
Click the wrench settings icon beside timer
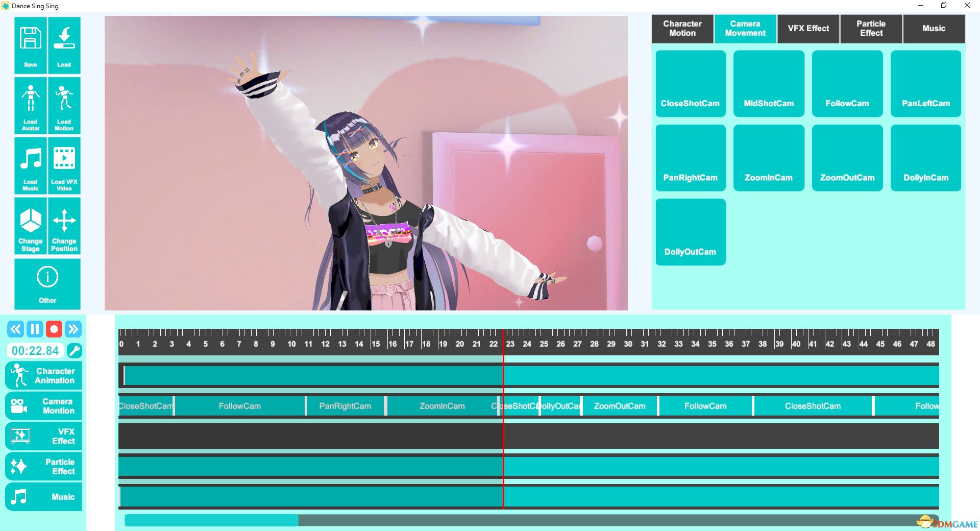click(x=75, y=351)
